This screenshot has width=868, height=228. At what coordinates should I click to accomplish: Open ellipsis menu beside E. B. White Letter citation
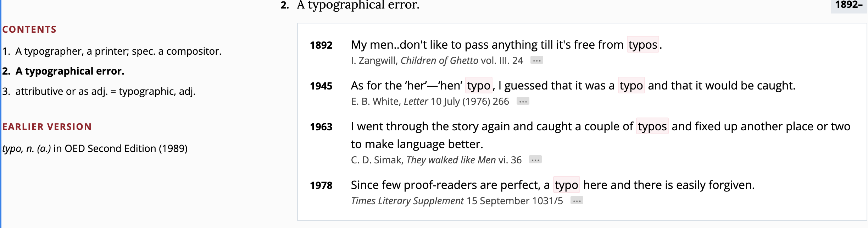(523, 102)
